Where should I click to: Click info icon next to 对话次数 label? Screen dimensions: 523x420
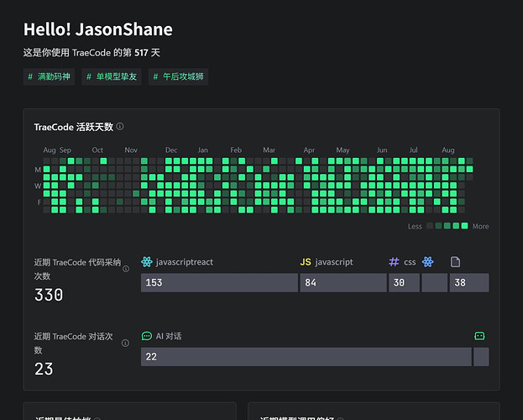click(x=125, y=344)
